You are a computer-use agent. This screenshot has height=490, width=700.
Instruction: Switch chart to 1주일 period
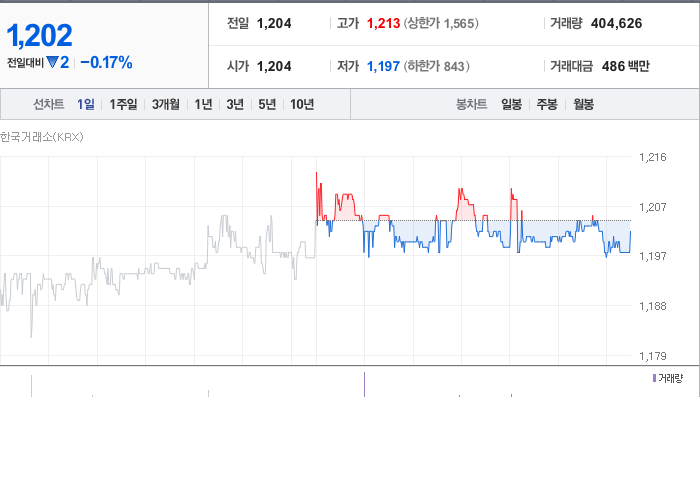pos(123,104)
